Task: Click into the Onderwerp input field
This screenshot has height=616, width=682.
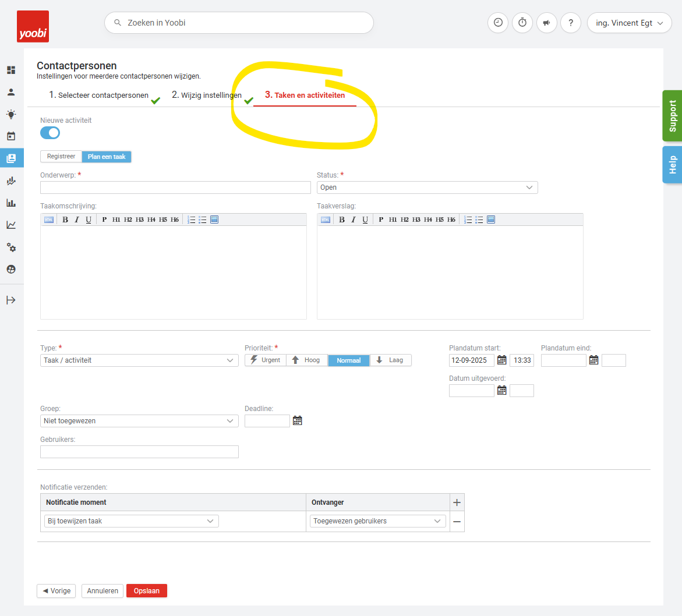Action: point(175,187)
